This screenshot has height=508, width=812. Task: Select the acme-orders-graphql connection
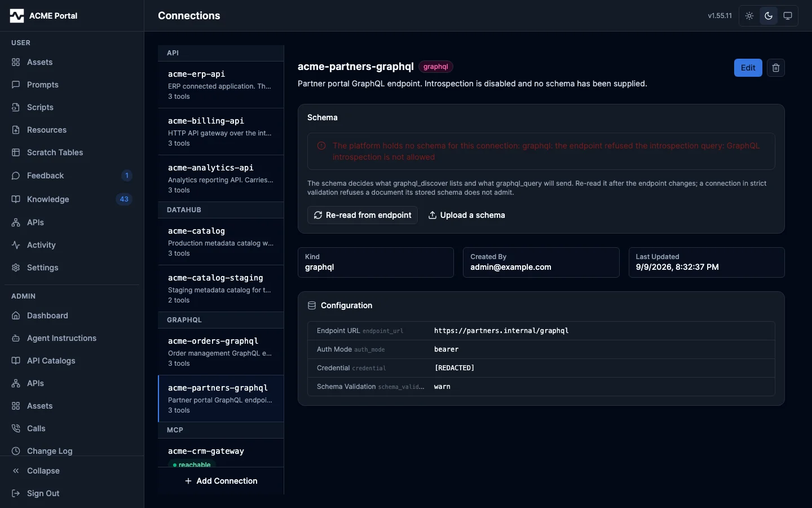221,352
